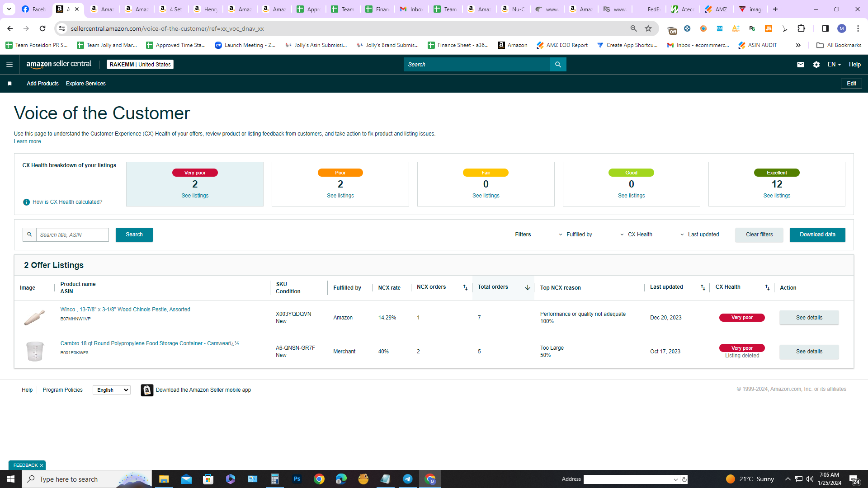
Task: Expand the CX Health filter dropdown
Action: coord(636,235)
